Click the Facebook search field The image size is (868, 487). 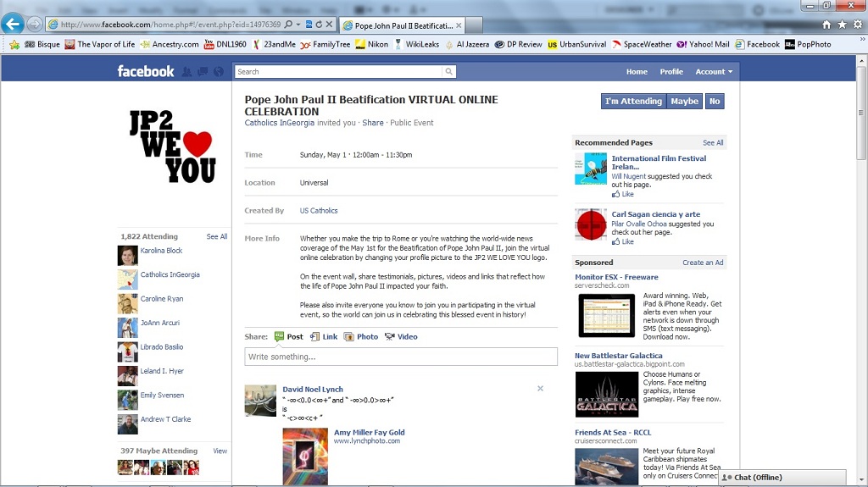pyautogui.click(x=338, y=71)
